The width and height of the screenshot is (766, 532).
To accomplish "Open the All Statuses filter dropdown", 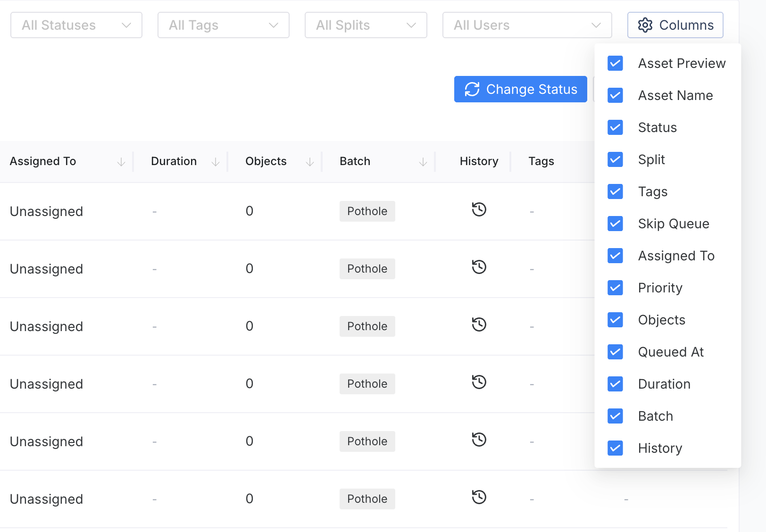I will [x=76, y=25].
